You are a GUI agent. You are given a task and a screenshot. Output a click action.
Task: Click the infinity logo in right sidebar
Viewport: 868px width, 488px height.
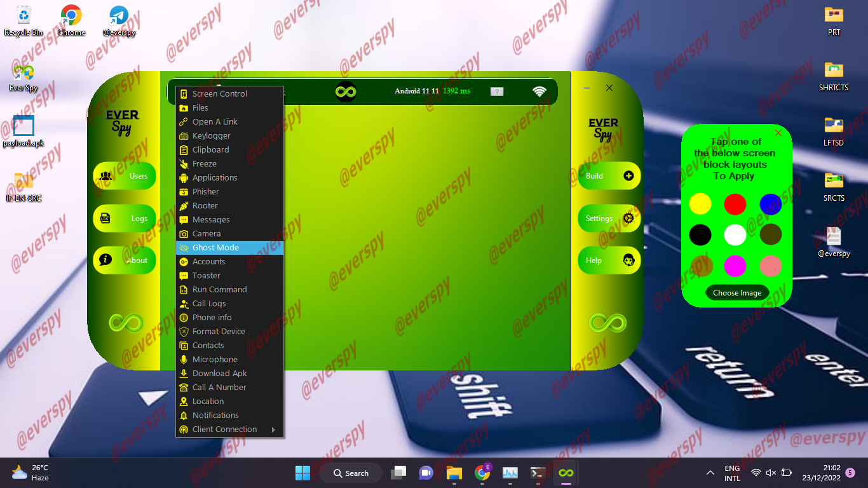pyautogui.click(x=608, y=322)
